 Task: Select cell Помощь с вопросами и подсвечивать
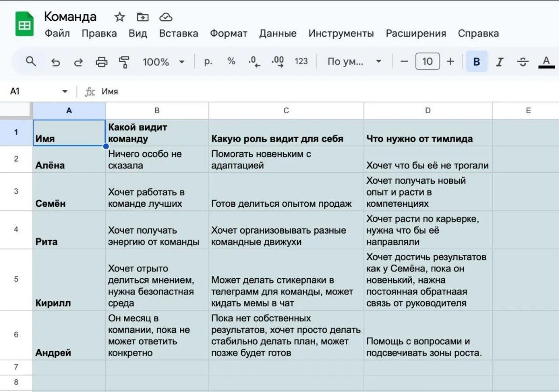point(428,335)
